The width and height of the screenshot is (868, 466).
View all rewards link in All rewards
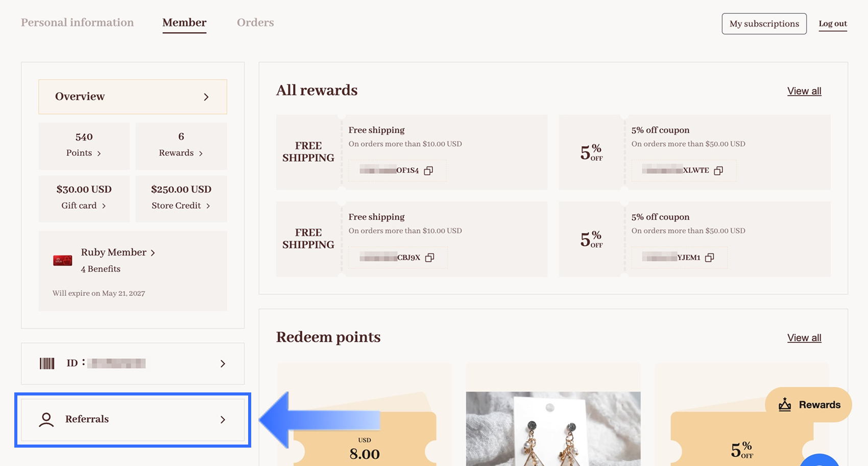click(x=804, y=91)
